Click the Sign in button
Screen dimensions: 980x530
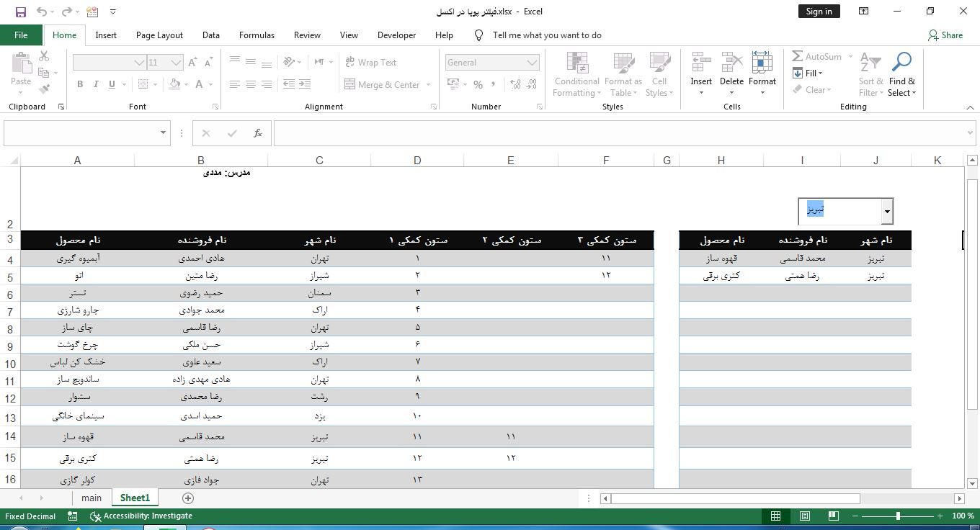click(819, 12)
